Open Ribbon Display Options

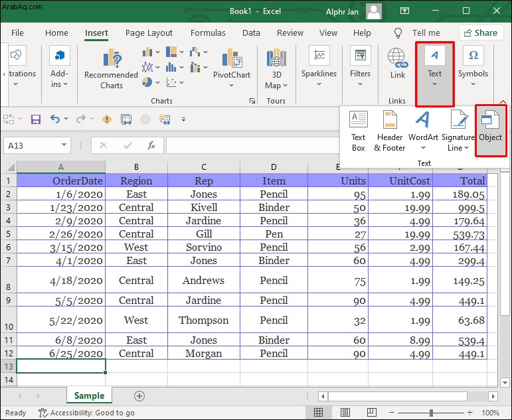404,11
